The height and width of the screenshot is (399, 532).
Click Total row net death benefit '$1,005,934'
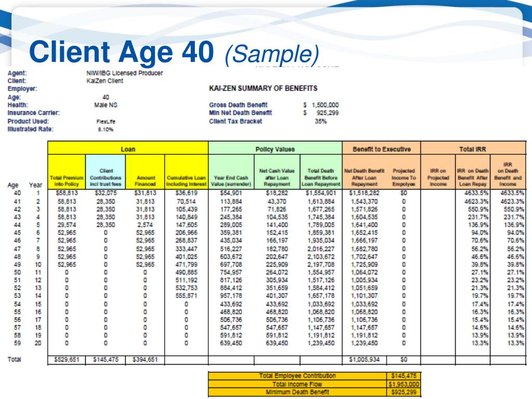coord(364,360)
